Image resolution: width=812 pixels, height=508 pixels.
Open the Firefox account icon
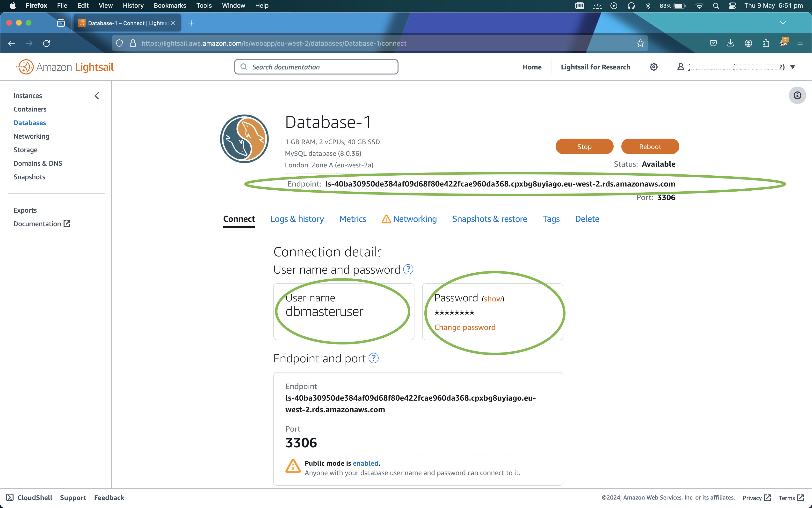tap(748, 43)
